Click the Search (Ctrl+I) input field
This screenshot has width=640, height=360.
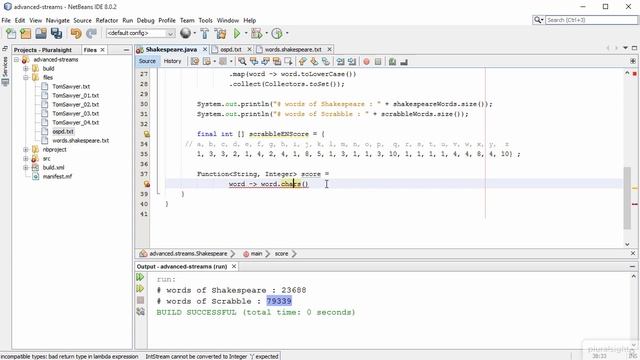(591, 20)
